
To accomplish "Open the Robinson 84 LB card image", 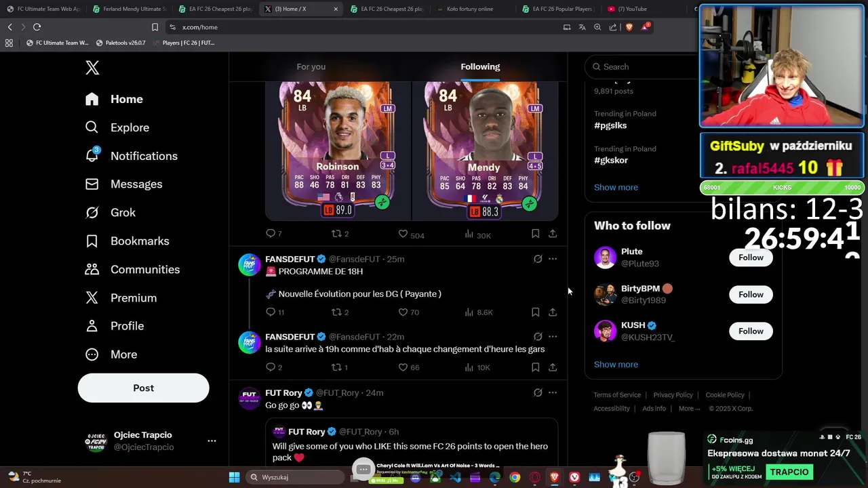I will click(338, 150).
